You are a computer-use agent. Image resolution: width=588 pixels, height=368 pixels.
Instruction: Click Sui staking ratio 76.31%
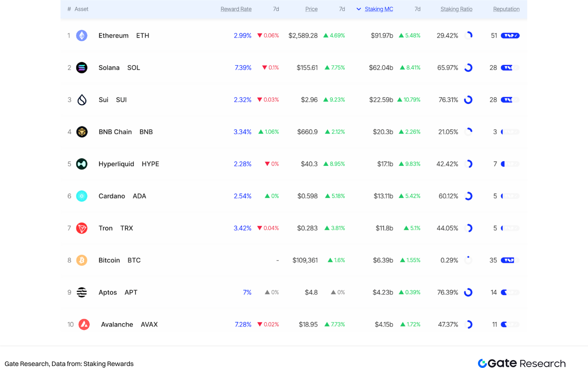coord(448,100)
